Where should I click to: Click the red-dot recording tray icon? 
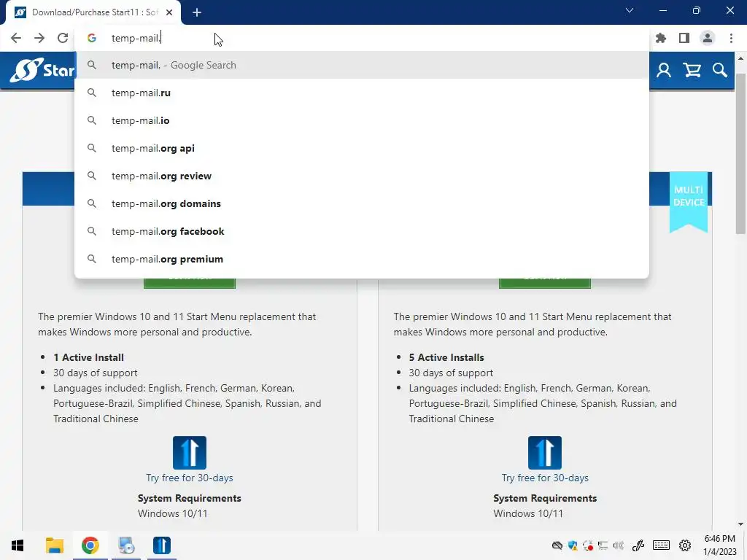pyautogui.click(x=588, y=545)
